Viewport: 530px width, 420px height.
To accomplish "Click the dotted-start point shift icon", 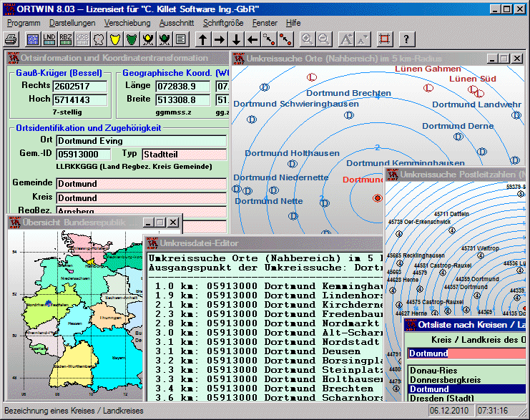I will (269, 39).
